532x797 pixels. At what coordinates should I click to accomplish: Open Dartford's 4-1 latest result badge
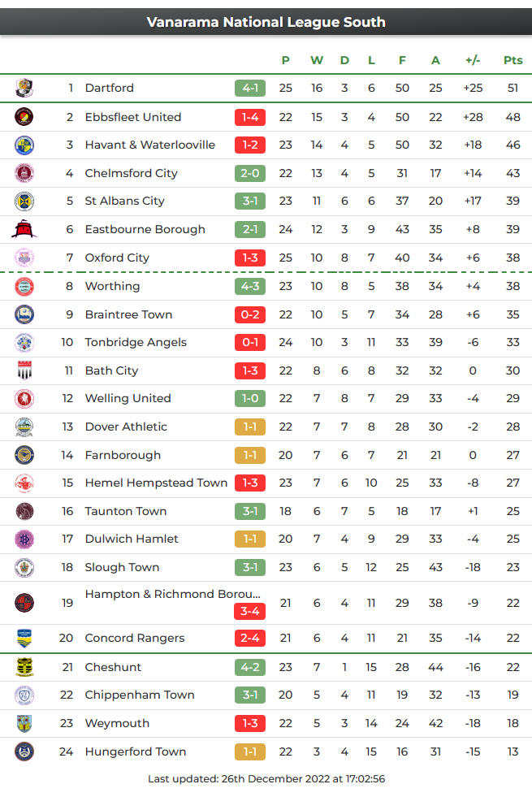pyautogui.click(x=250, y=88)
